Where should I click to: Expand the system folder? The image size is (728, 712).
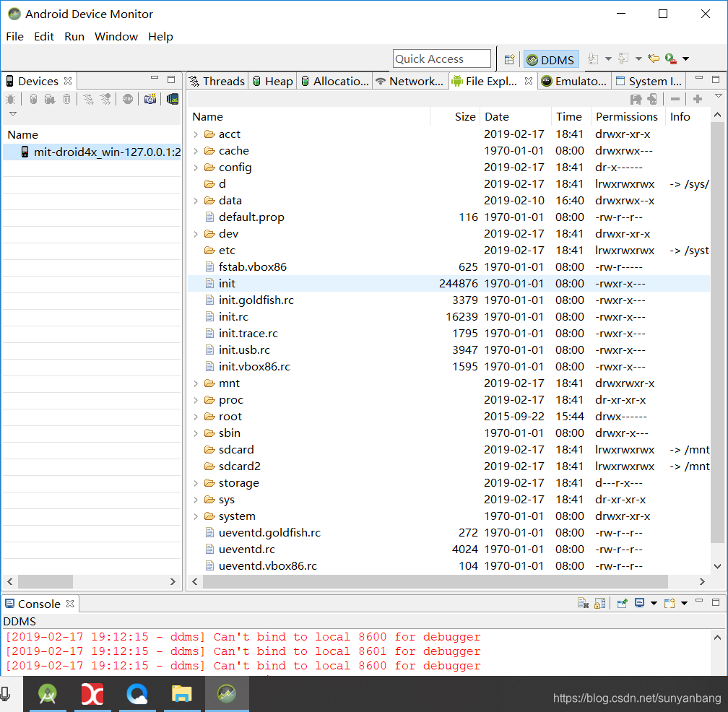click(x=196, y=516)
